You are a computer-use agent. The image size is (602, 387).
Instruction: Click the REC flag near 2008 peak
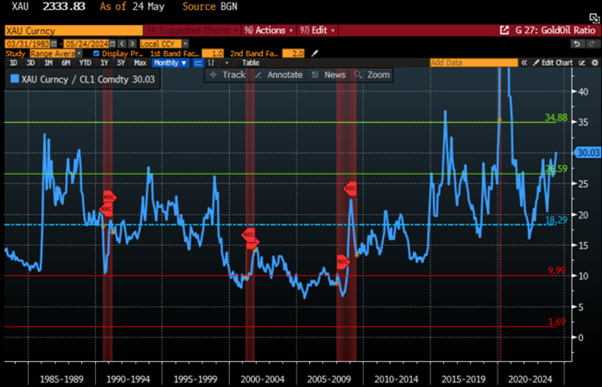coord(350,189)
